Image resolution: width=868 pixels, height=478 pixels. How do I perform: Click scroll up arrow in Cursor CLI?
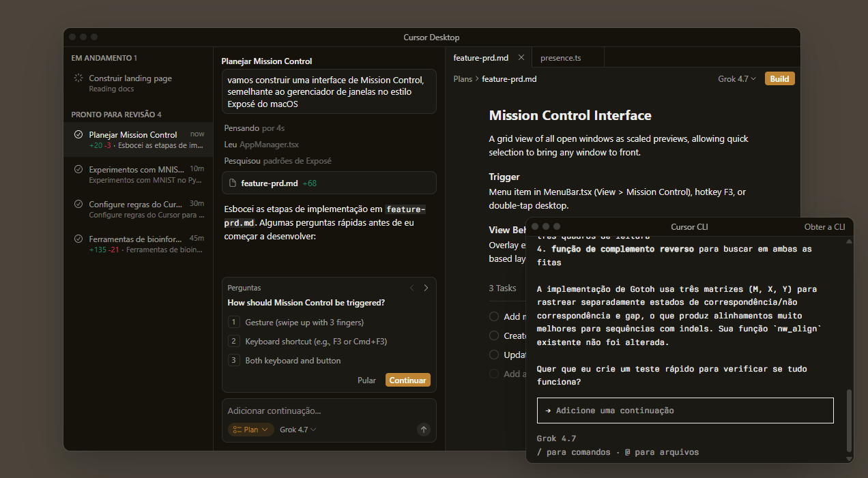849,241
